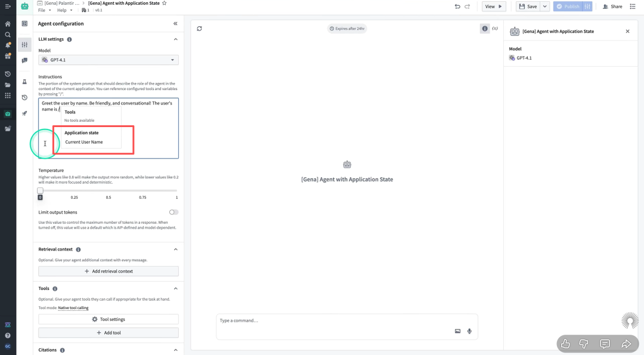Click the Share button

pos(612,7)
